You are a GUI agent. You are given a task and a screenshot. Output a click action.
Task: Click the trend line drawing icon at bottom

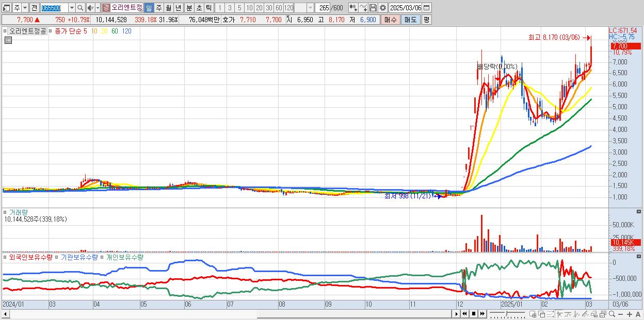coord(586,314)
